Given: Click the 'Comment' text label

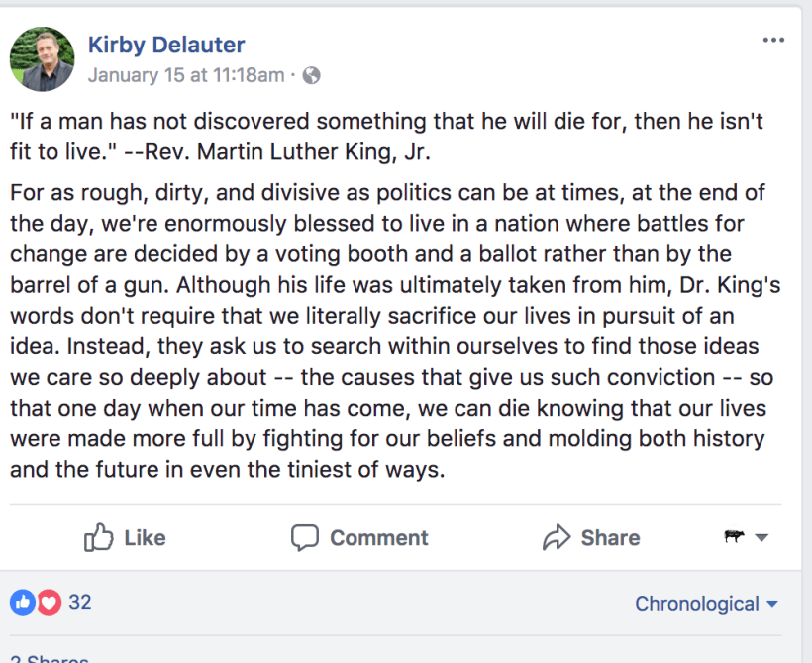Looking at the screenshot, I should point(378,538).
